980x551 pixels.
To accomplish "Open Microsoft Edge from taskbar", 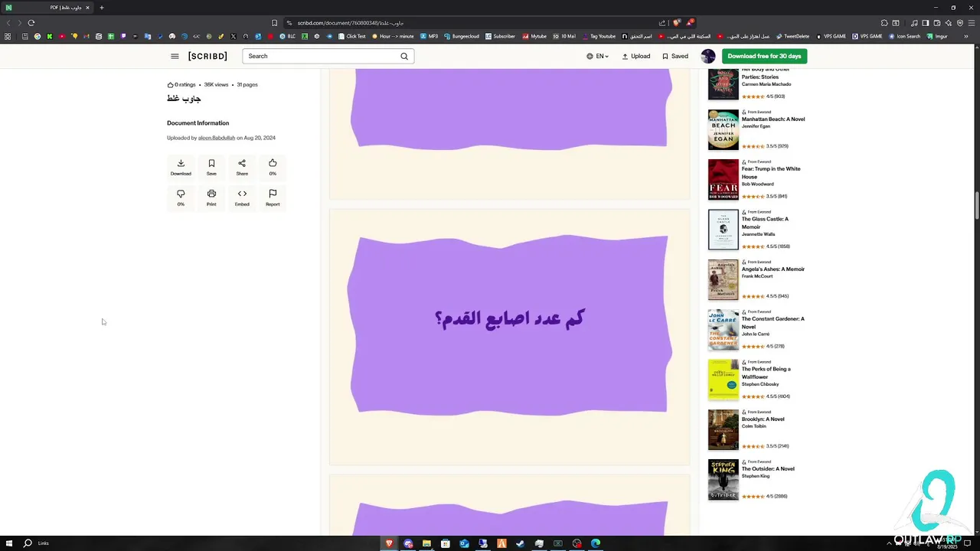I will click(596, 543).
